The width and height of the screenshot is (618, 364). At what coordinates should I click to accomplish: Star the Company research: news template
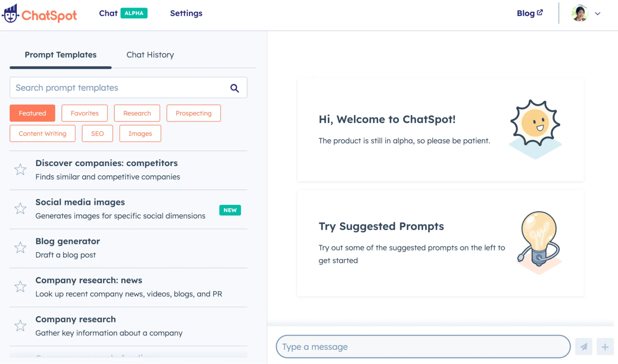tap(20, 287)
